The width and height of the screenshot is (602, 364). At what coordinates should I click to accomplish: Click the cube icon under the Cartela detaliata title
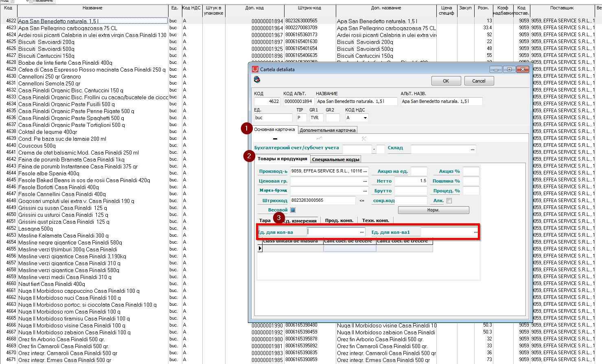tap(257, 80)
